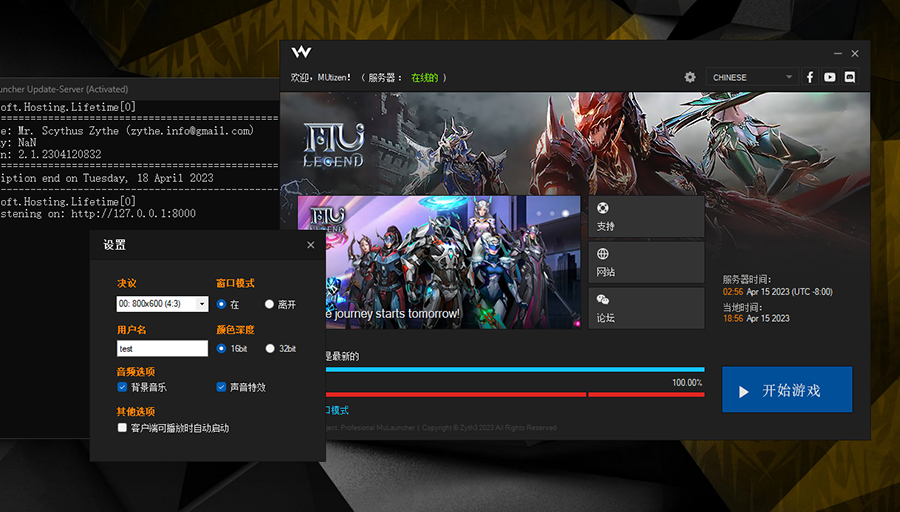Open the Facebook page icon
This screenshot has width=900, height=512.
point(810,77)
